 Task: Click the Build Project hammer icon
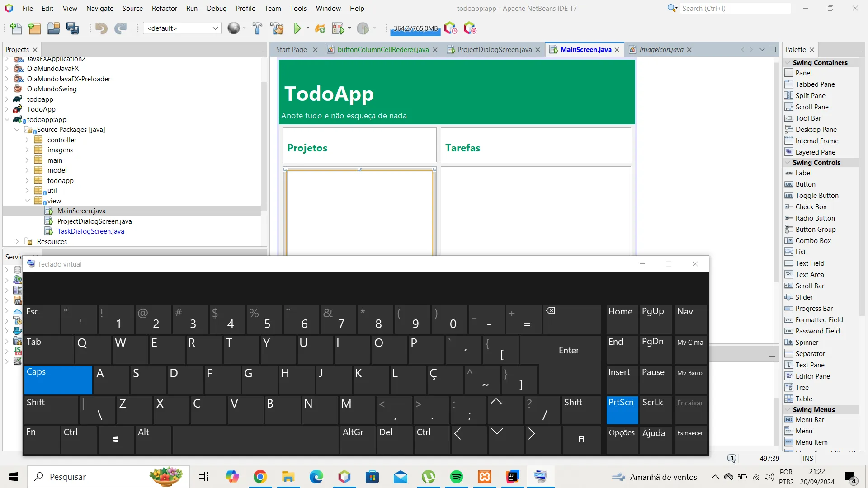257,28
